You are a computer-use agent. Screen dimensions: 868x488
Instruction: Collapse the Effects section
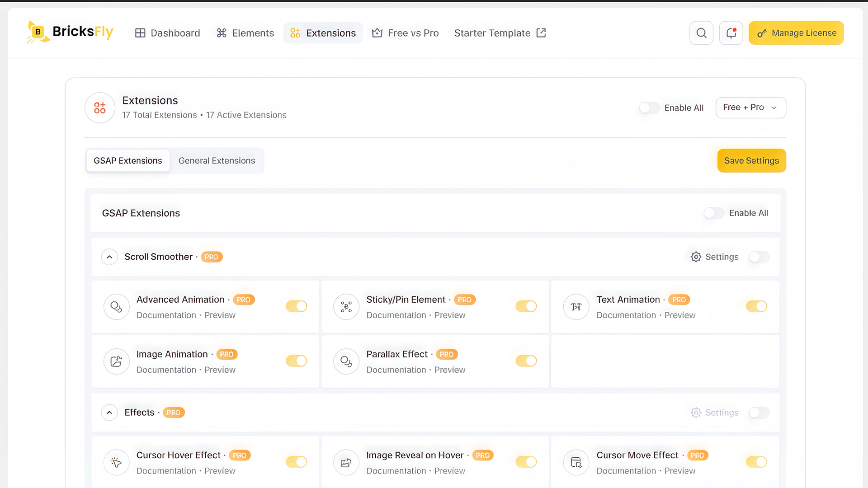[x=109, y=413]
